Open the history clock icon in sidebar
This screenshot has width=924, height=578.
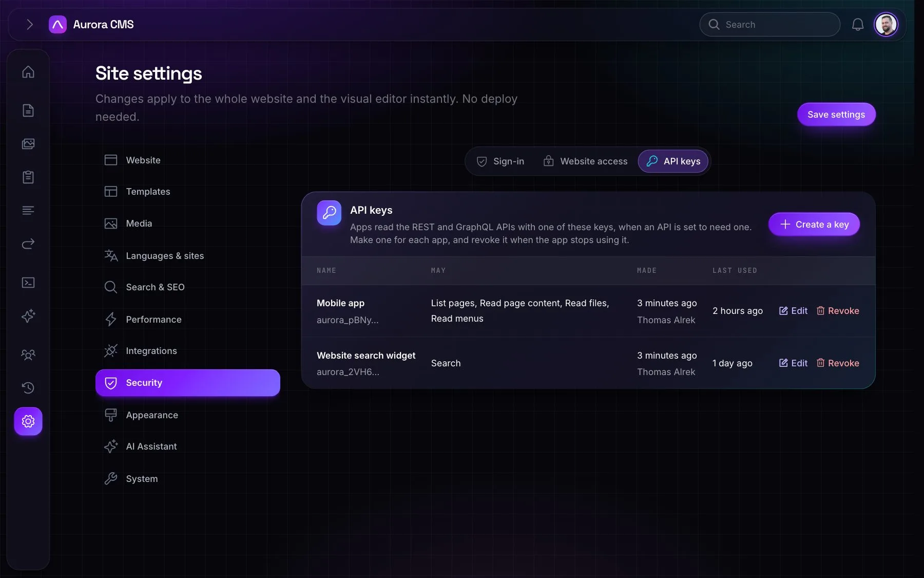click(28, 388)
